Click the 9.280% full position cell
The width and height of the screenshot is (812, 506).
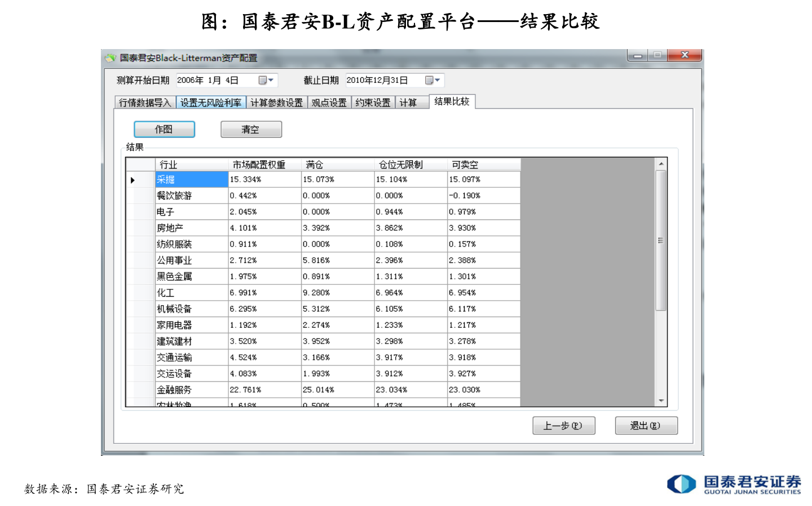pyautogui.click(x=338, y=293)
